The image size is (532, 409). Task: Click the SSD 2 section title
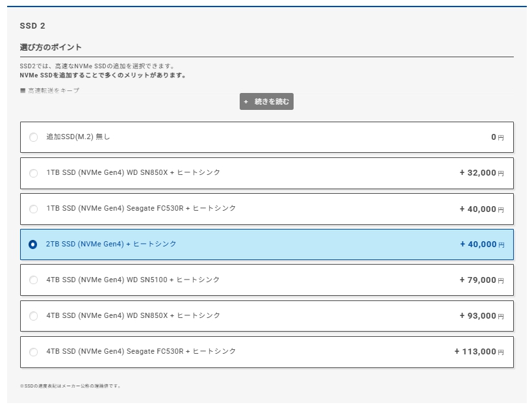point(32,26)
